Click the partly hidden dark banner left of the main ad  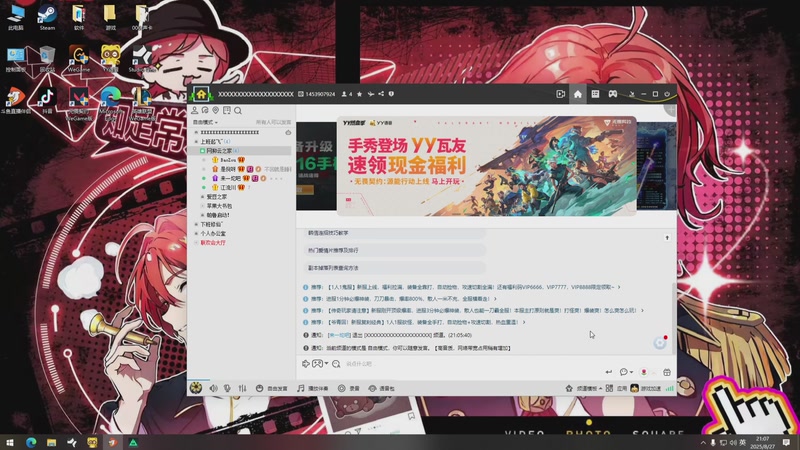[x=316, y=166]
